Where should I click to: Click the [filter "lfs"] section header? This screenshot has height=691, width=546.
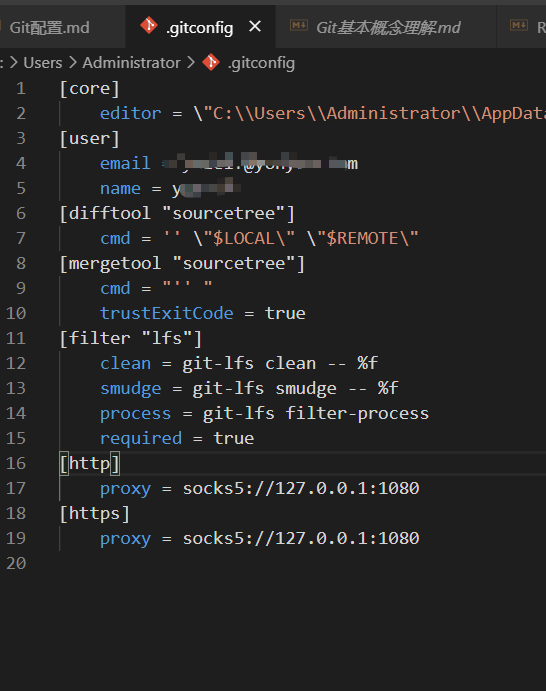[x=130, y=338]
